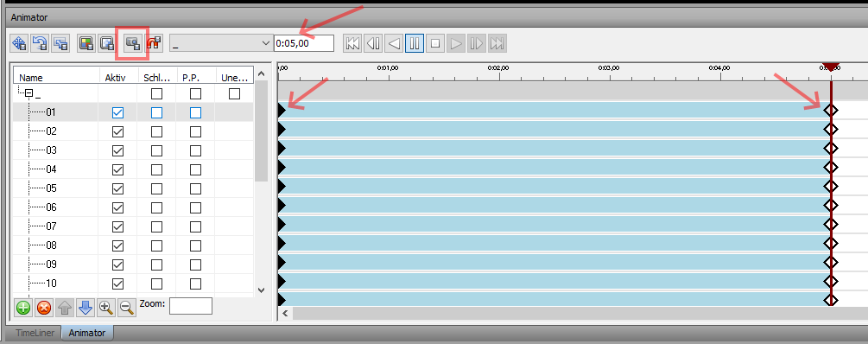Pause the animation playback
This screenshot has width=868, height=344.
tap(414, 43)
